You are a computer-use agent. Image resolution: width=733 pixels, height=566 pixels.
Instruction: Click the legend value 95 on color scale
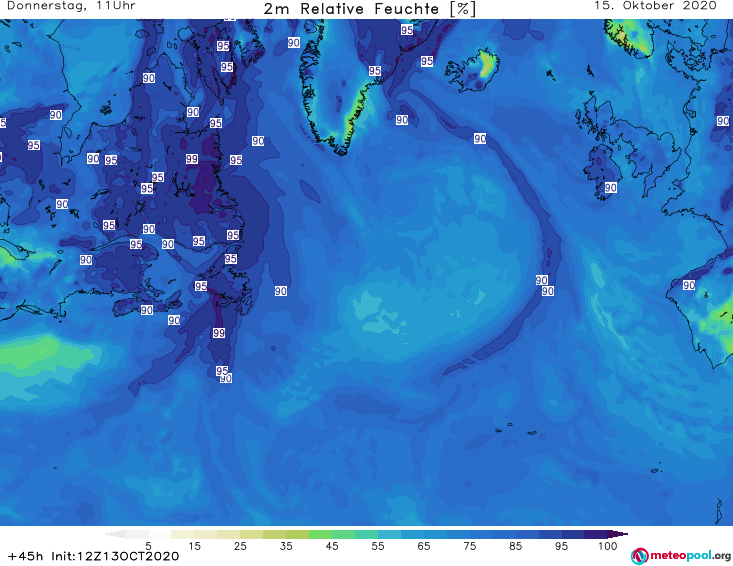(x=561, y=546)
